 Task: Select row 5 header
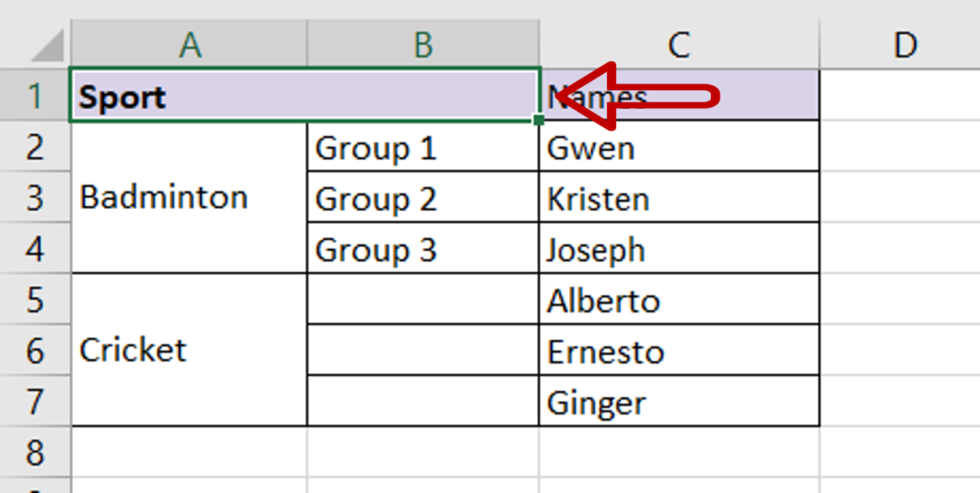[x=35, y=299]
